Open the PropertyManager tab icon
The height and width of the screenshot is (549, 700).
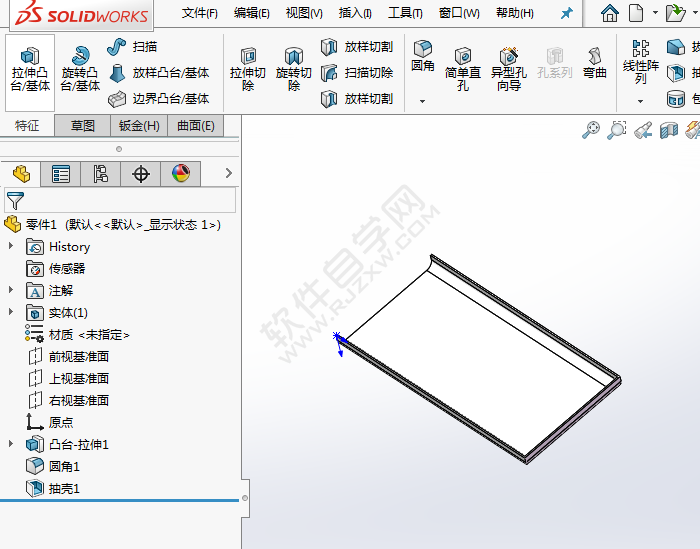click(x=61, y=174)
